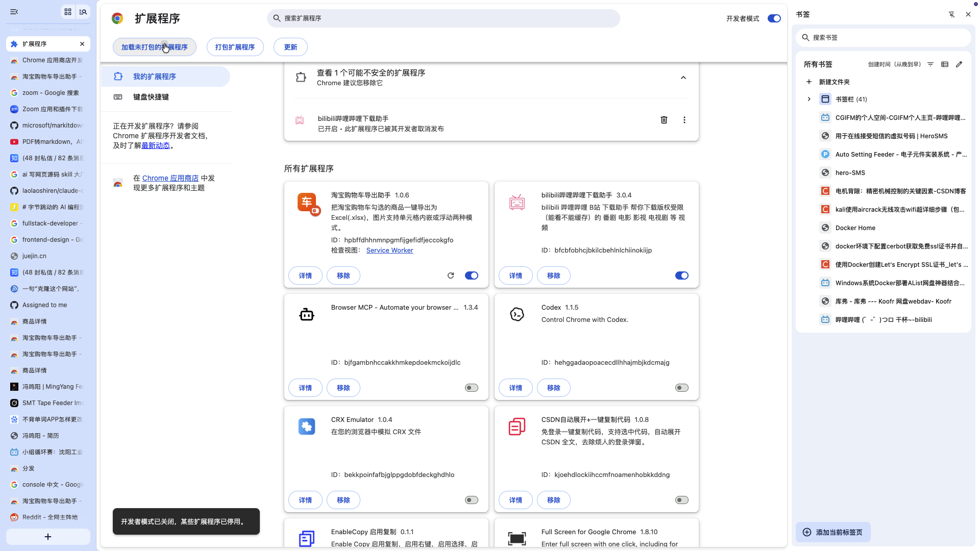Open 创建时间 sort order dropdown
Image resolution: width=980 pixels, height=551 pixels.
894,64
